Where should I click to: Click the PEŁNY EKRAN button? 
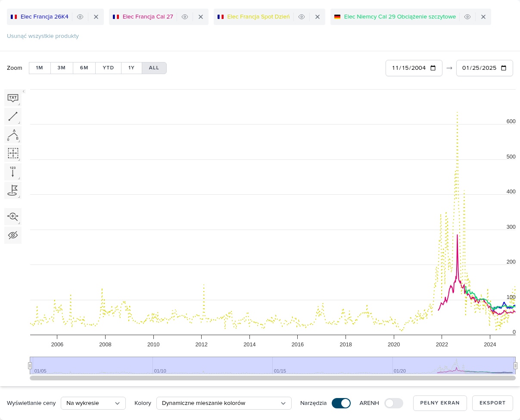pyautogui.click(x=440, y=403)
